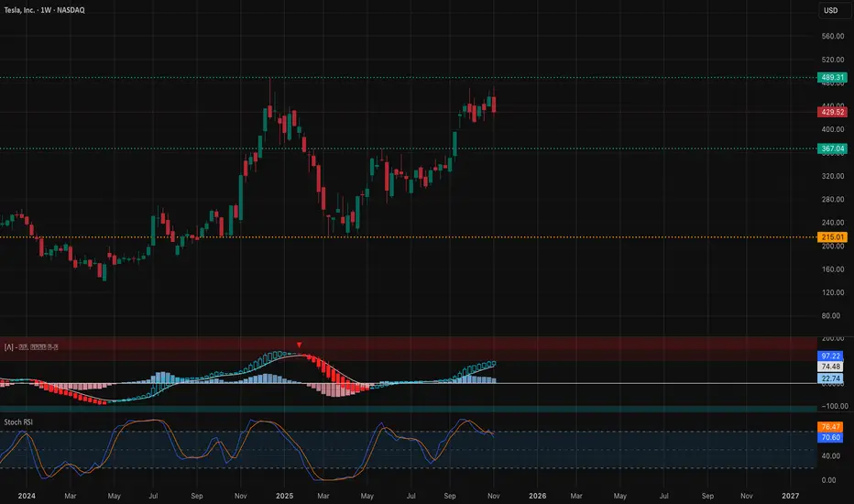Viewport: 854px width, 504px height.
Task: Click the last red weekly candle near 429.52
Action: tap(494, 104)
